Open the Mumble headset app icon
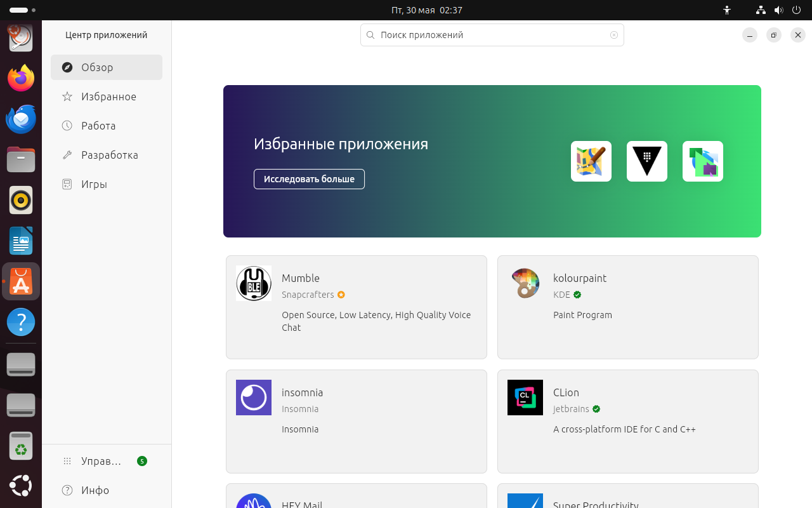812x508 pixels. click(x=254, y=283)
